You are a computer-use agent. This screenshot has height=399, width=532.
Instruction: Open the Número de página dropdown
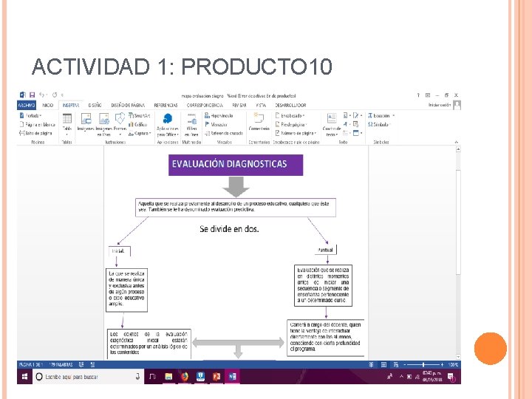click(x=296, y=133)
